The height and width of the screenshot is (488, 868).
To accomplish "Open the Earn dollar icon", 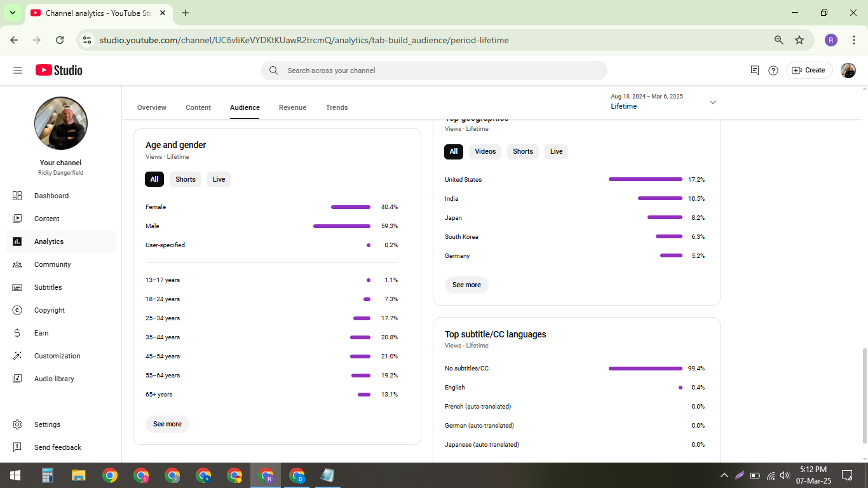I will pos(17,333).
